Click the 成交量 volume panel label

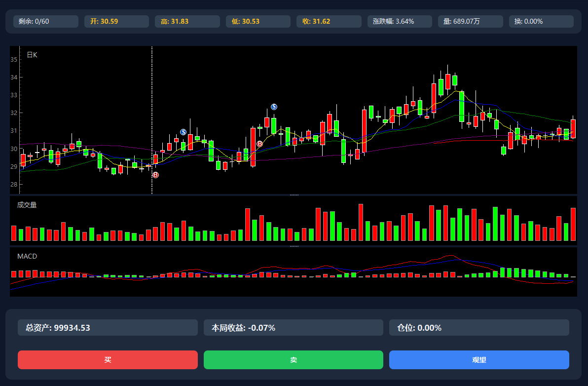coord(27,205)
